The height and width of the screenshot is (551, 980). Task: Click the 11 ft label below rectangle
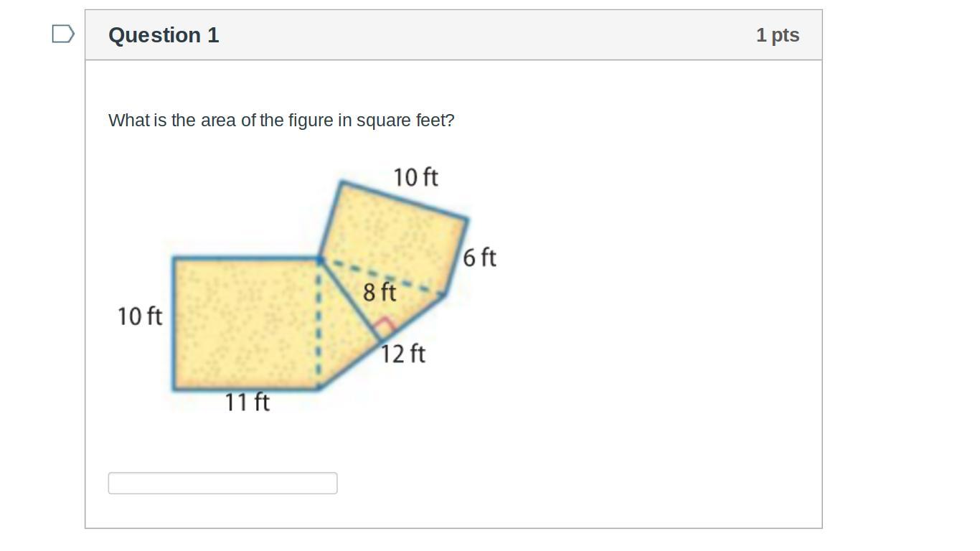click(x=248, y=402)
